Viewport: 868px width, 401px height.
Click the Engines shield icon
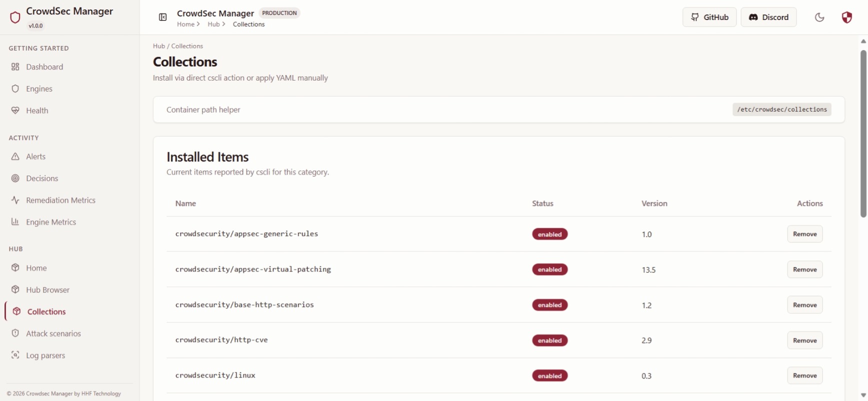(16, 88)
